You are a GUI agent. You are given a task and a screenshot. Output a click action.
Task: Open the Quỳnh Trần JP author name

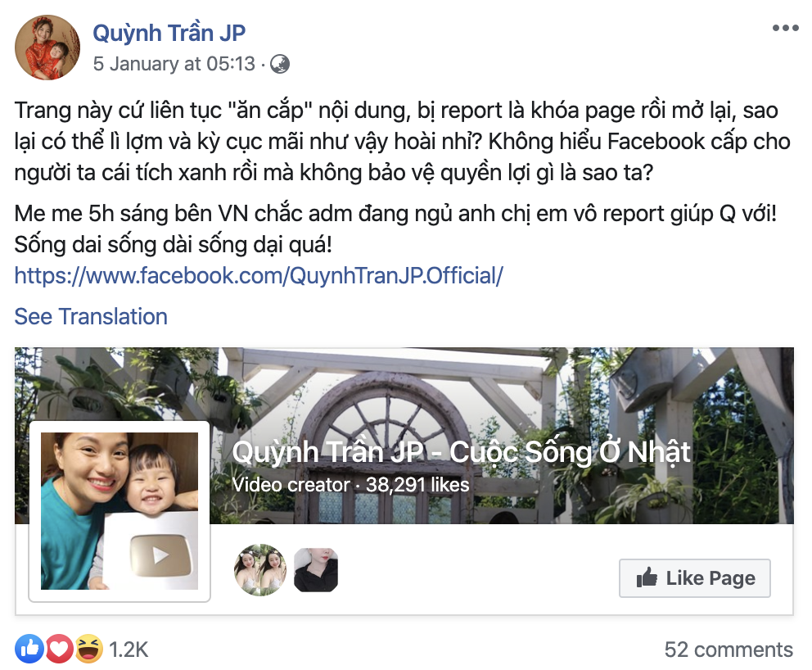tap(169, 33)
